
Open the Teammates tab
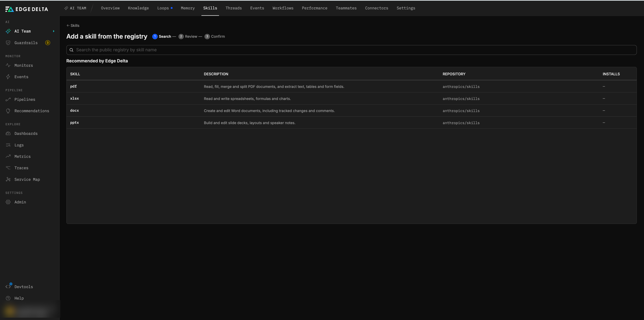click(x=346, y=8)
